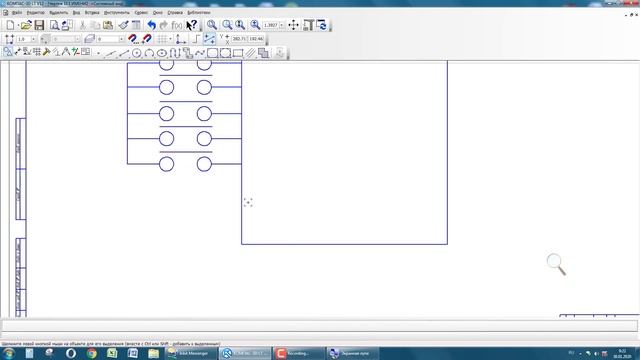This screenshot has height=360, width=640.
Task: Expand the zoom scale dropdown
Action: [282, 25]
